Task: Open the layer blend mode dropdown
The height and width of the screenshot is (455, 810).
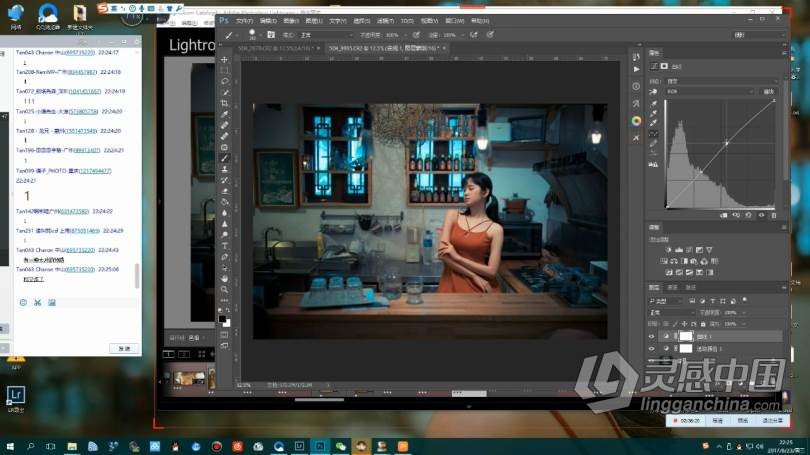Action: point(673,312)
